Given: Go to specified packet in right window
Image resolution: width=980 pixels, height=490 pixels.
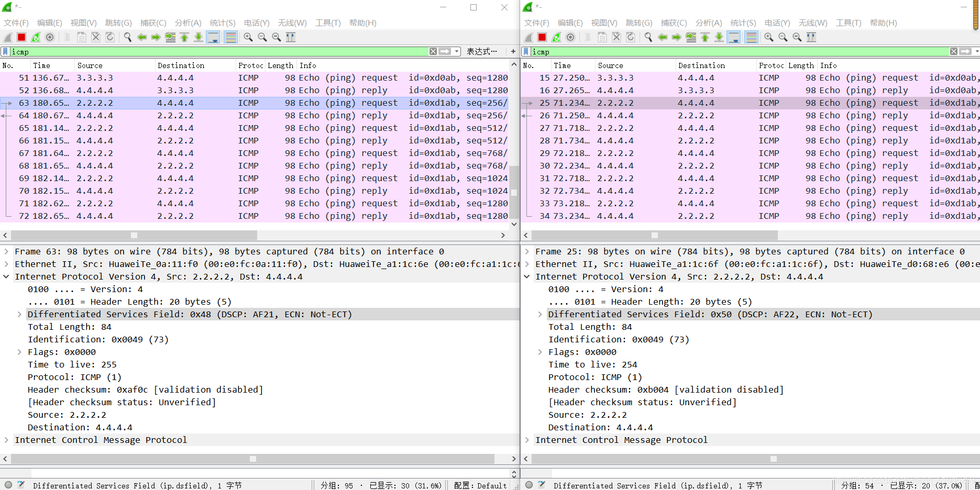Looking at the screenshot, I should (691, 37).
